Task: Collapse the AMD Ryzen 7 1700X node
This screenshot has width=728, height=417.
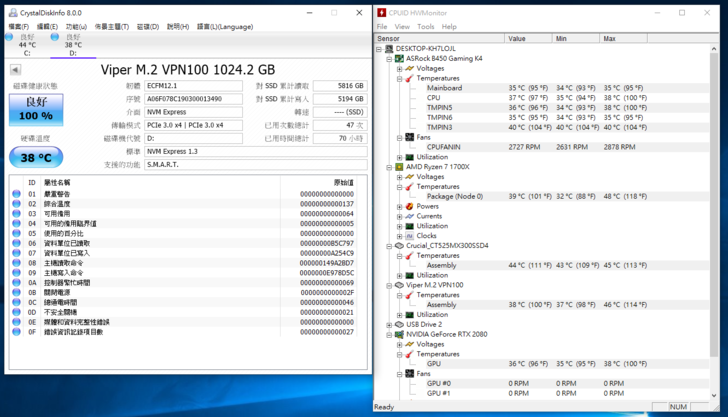Action: pos(390,167)
